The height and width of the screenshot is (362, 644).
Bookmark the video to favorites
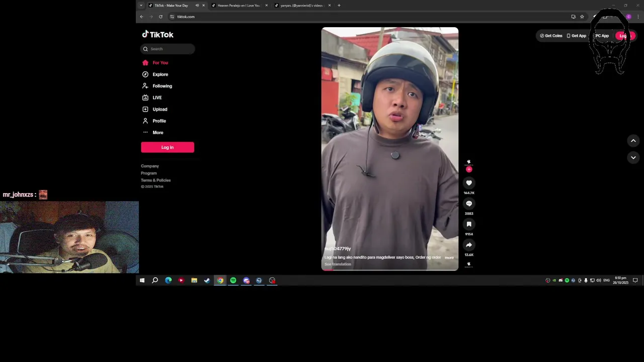point(469,224)
